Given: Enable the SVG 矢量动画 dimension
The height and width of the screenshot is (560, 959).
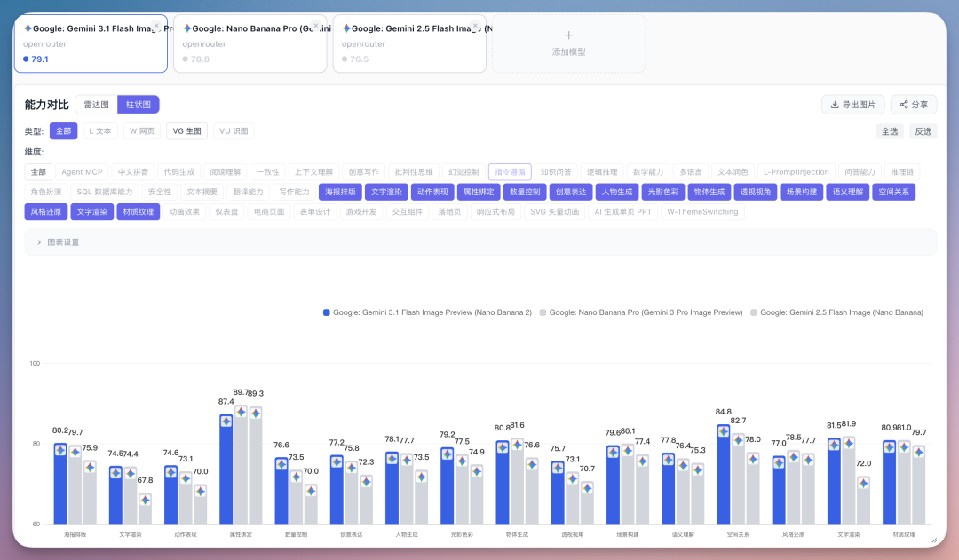Looking at the screenshot, I should [x=555, y=211].
